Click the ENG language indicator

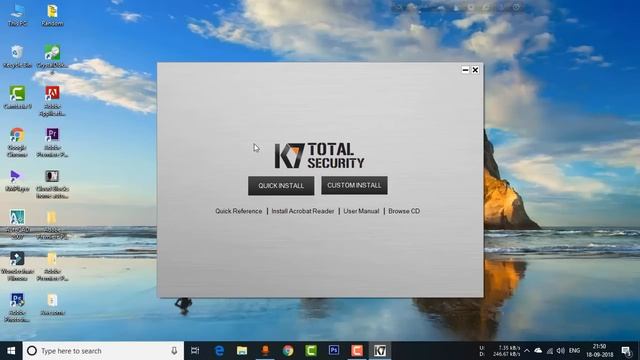pos(574,351)
